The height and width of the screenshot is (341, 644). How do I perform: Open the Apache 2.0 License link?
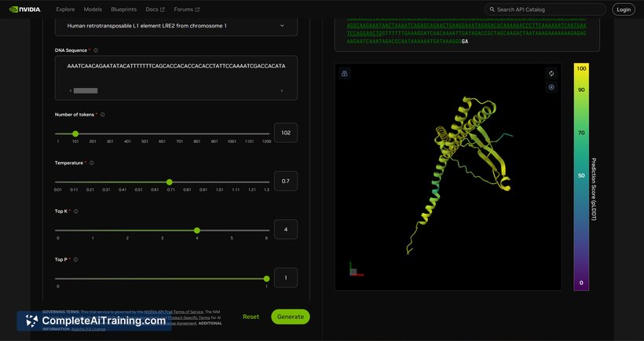tap(88, 329)
